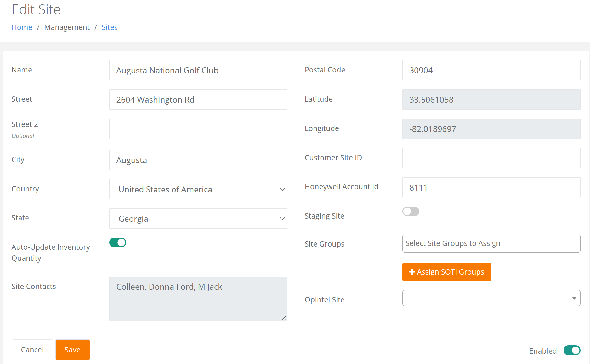The width and height of the screenshot is (590, 364).
Task: Click the Staging Site label
Action: (325, 216)
